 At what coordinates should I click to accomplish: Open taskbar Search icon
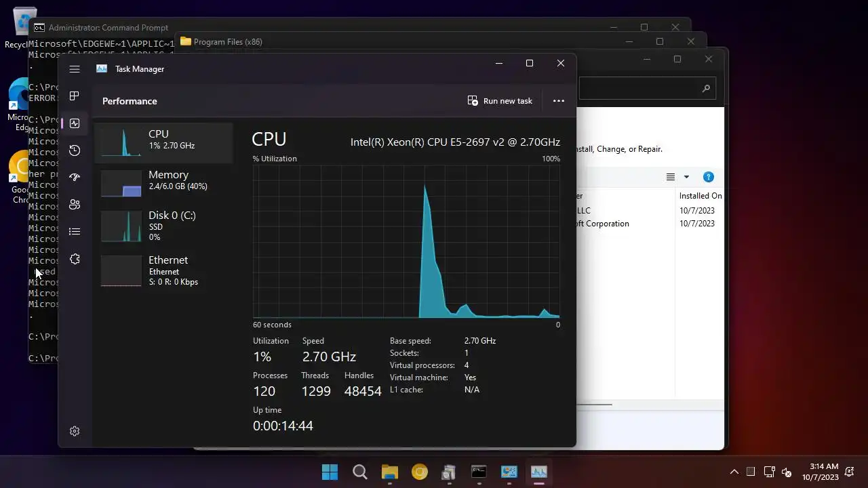click(x=360, y=472)
